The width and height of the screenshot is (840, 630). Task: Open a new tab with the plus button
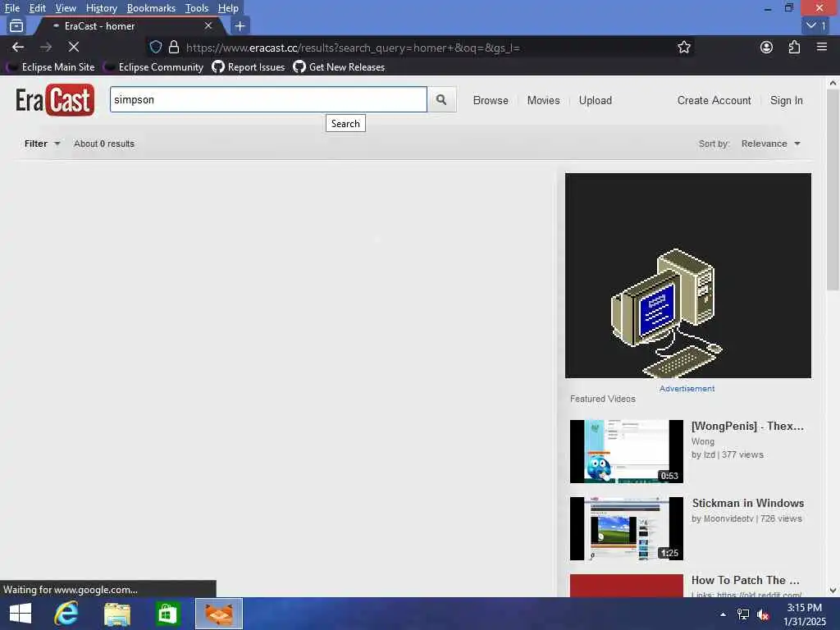click(240, 25)
